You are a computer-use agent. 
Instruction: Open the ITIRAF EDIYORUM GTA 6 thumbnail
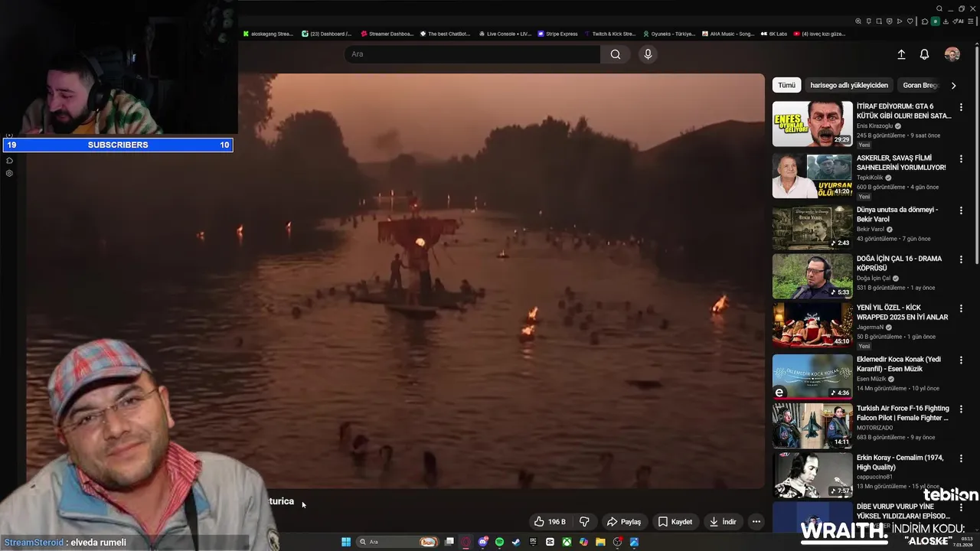click(812, 123)
